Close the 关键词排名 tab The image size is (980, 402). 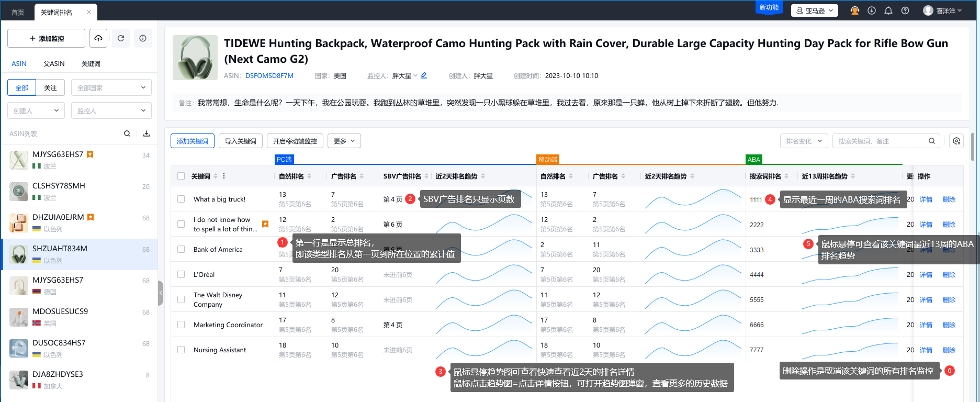[x=89, y=12]
